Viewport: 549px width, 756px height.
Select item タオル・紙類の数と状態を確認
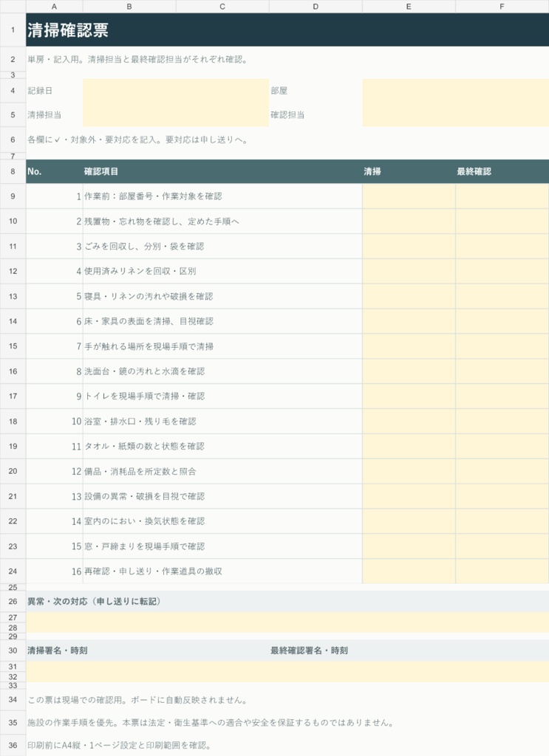pos(222,446)
